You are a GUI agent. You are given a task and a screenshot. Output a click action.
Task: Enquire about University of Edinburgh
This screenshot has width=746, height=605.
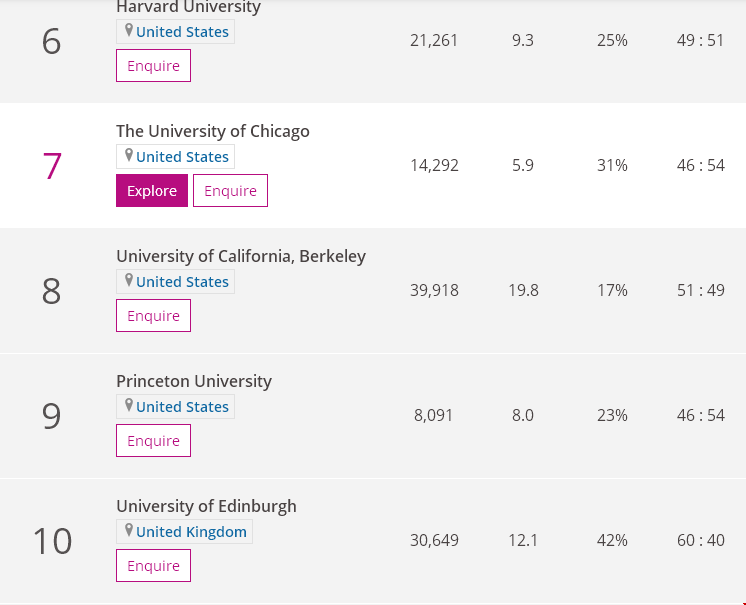(x=153, y=566)
